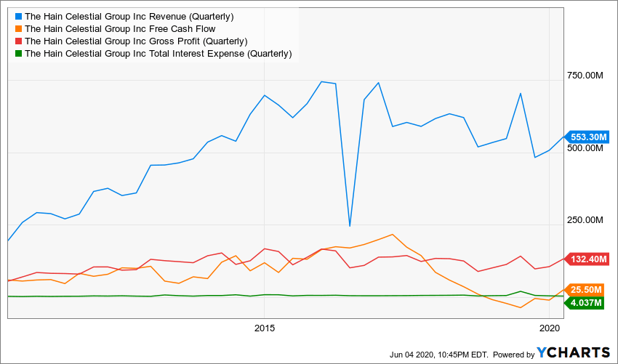The height and width of the screenshot is (364, 618).
Task: Select the Total Interest Expense (Quarterly) legend label
Action: (x=158, y=54)
